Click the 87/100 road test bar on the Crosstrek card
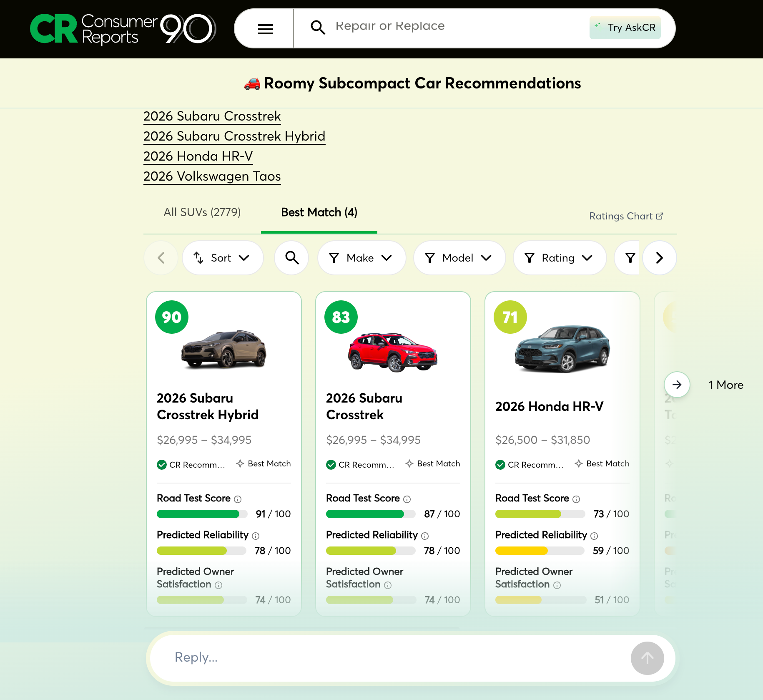763x700 pixels. [371, 514]
